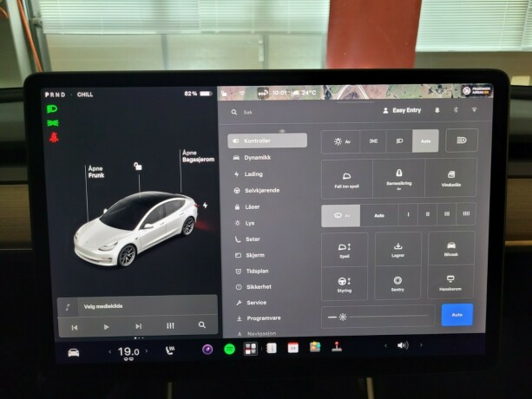Play media
The height and width of the screenshot is (399, 532).
click(106, 327)
